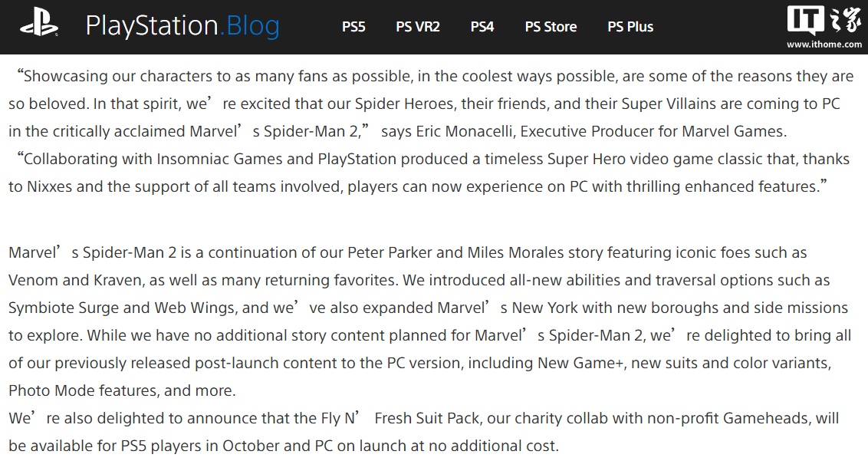The width and height of the screenshot is (868, 461).
Task: Click the www.ithome.com watermark text
Action: (x=824, y=44)
